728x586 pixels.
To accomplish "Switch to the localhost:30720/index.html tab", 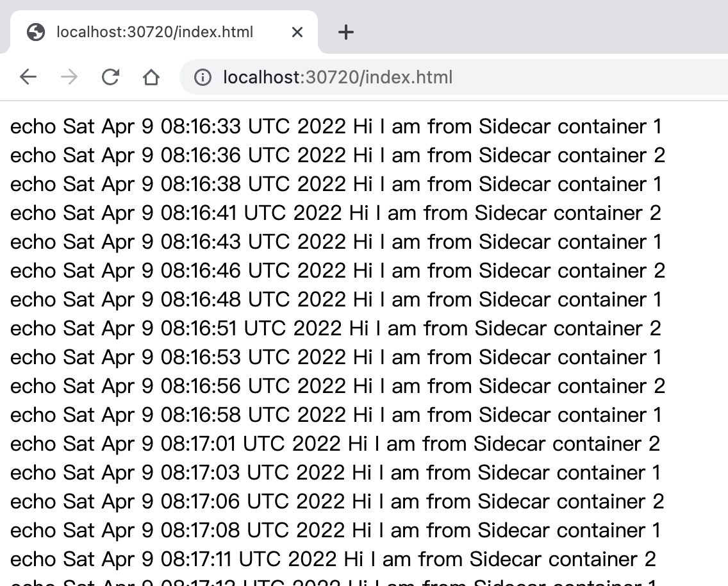I will [154, 31].
